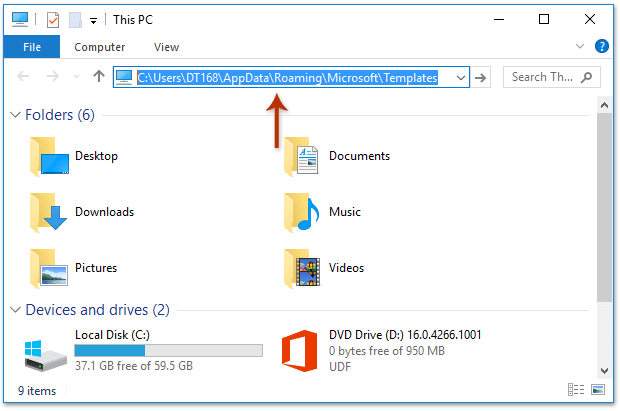Image resolution: width=620 pixels, height=411 pixels.
Task: Open the Computer ribbon tab
Action: [x=100, y=47]
